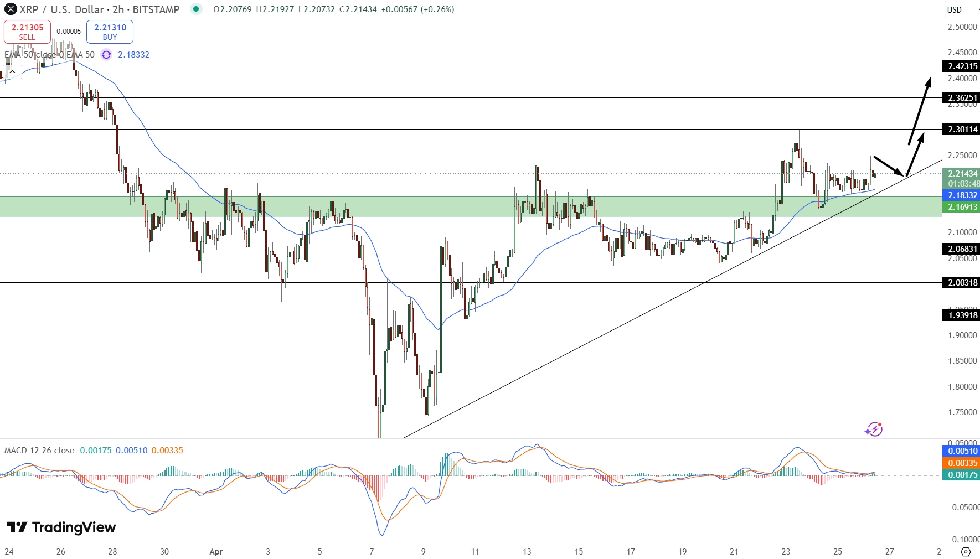Image resolution: width=980 pixels, height=559 pixels.
Task: Click the green 2.16913 price label
Action: click(x=961, y=207)
